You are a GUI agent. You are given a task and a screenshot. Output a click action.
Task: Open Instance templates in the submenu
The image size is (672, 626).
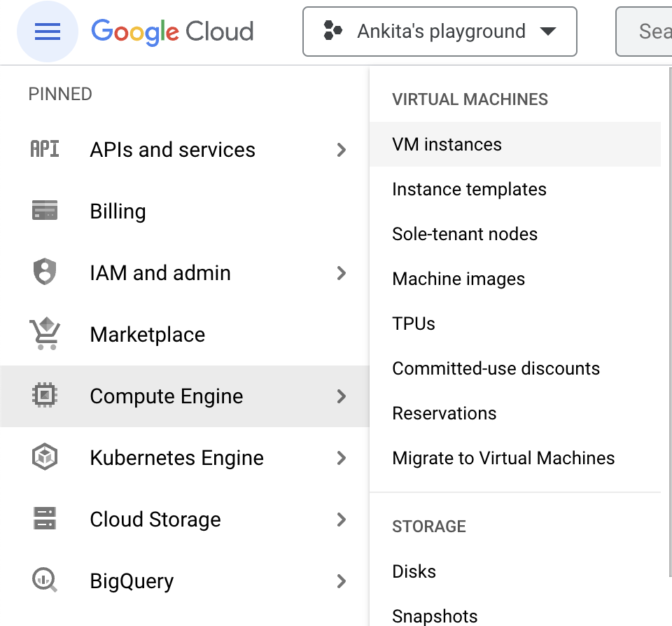tap(469, 189)
